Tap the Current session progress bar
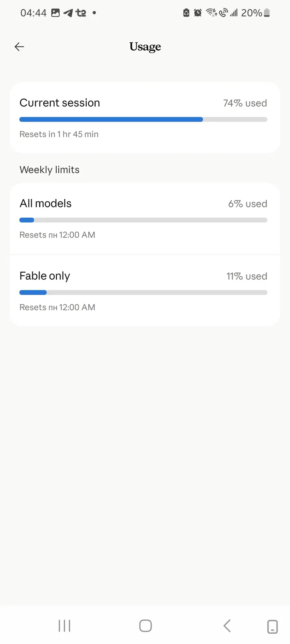290x644 pixels. point(143,120)
